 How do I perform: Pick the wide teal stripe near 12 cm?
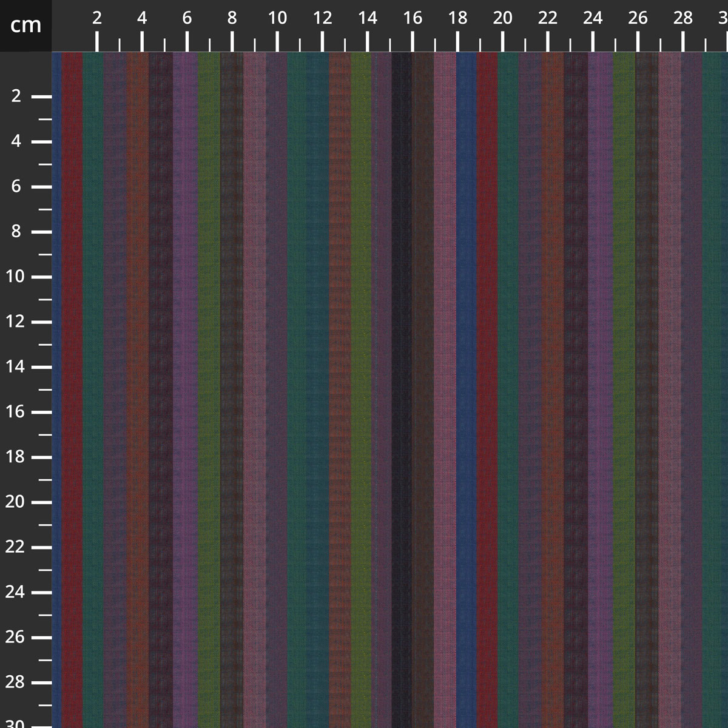[308, 364]
